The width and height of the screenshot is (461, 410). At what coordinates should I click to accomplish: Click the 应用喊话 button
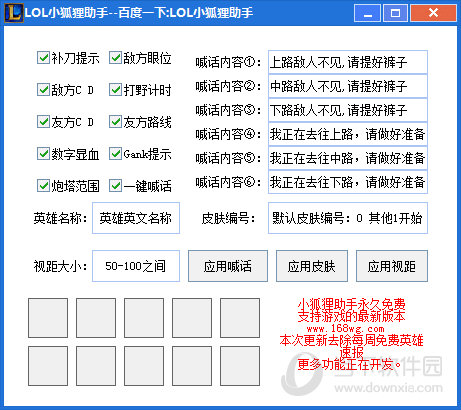[x=228, y=266]
